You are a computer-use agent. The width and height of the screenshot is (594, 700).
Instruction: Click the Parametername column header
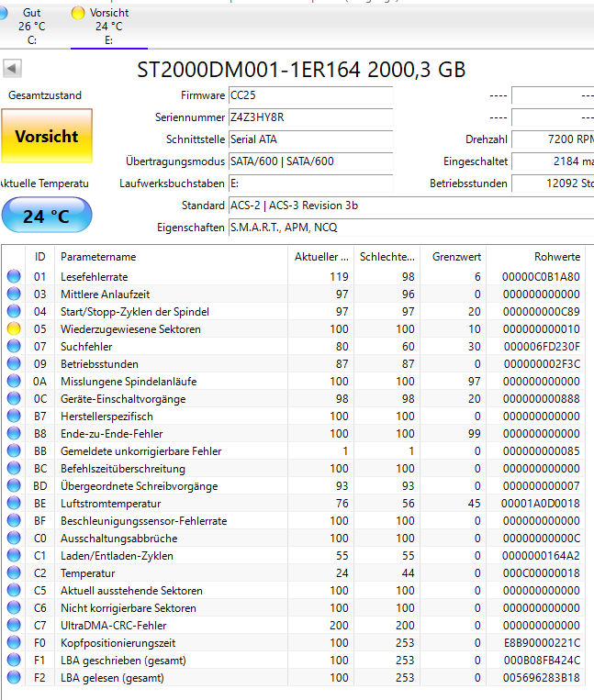coord(171,257)
